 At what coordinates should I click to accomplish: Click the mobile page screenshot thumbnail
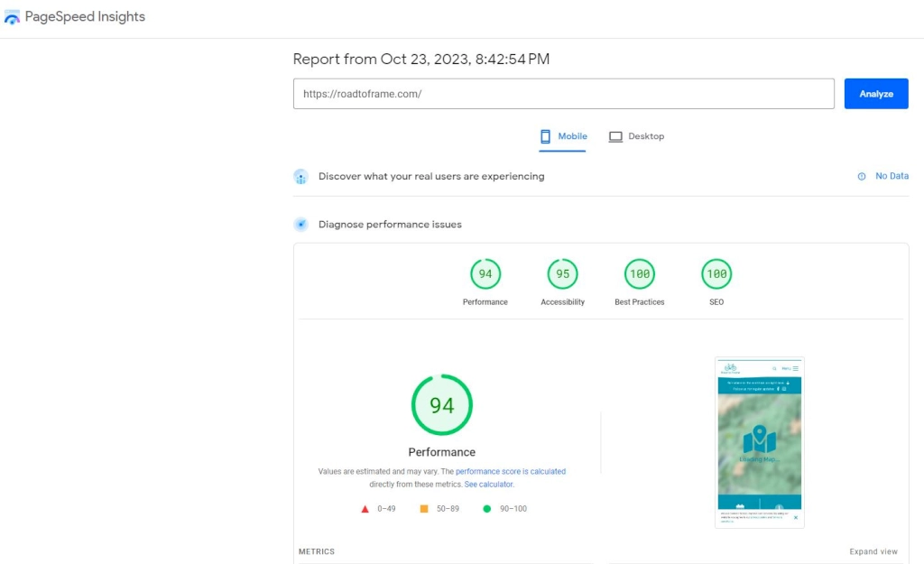[759, 442]
